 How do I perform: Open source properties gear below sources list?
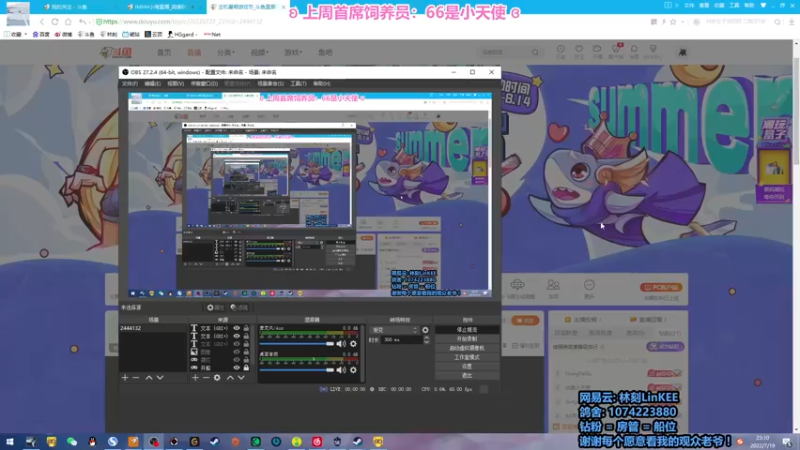[217, 378]
